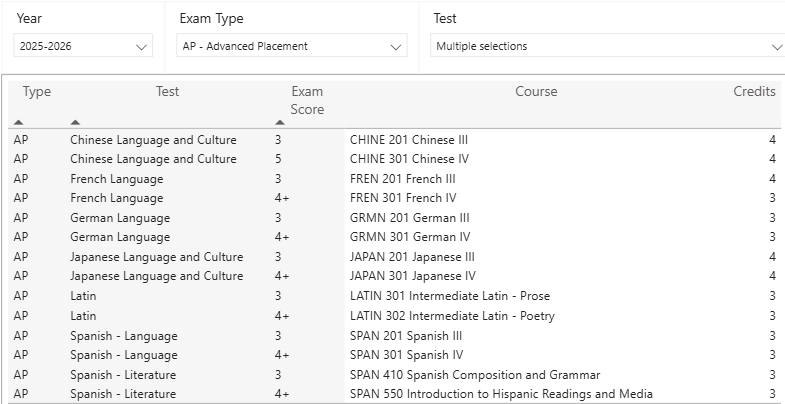Click credits value 4 in JAPAN 301 row
The width and height of the screenshot is (785, 404).
coord(772,276)
